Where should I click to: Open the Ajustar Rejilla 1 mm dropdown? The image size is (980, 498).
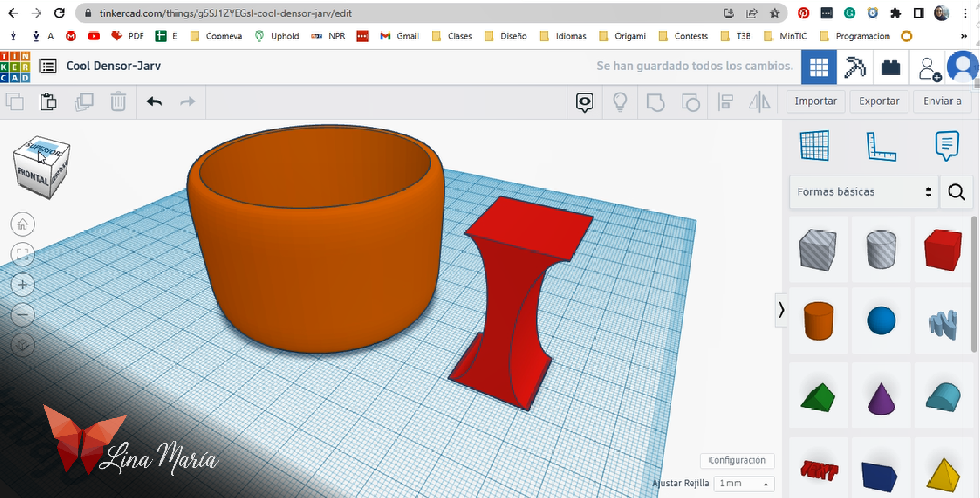click(744, 483)
